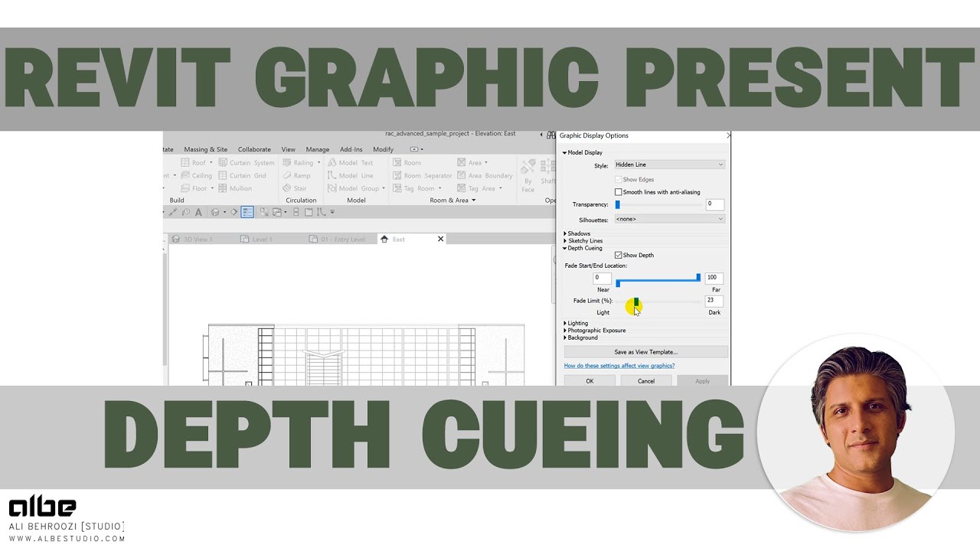The width and height of the screenshot is (980, 551).
Task: Click Save as View Template button
Action: pos(646,352)
